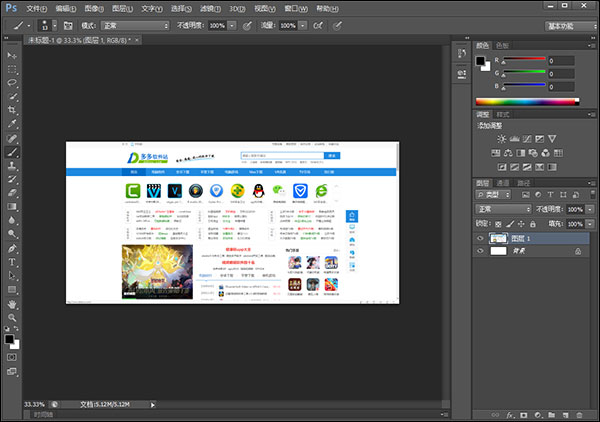Viewport: 600px width, 422px height.
Task: Select the Hand tool
Action: click(x=12, y=303)
